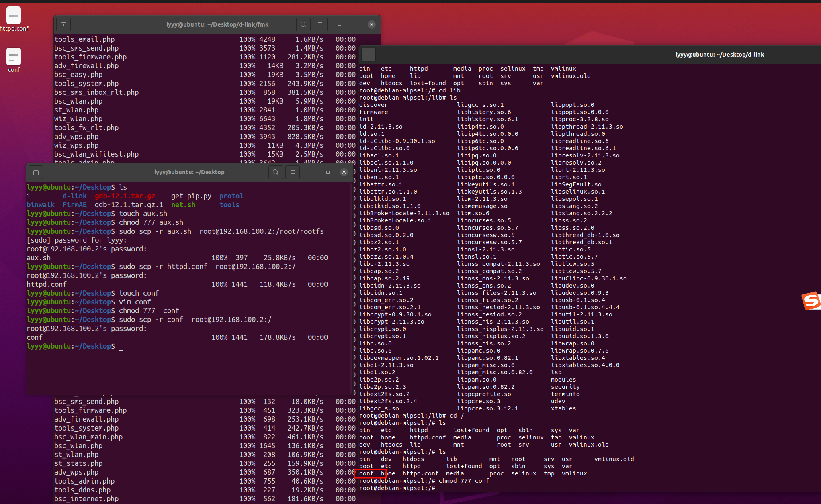The height and width of the screenshot is (504, 821).
Task: Close the fmk terminal window
Action: [x=372, y=24]
